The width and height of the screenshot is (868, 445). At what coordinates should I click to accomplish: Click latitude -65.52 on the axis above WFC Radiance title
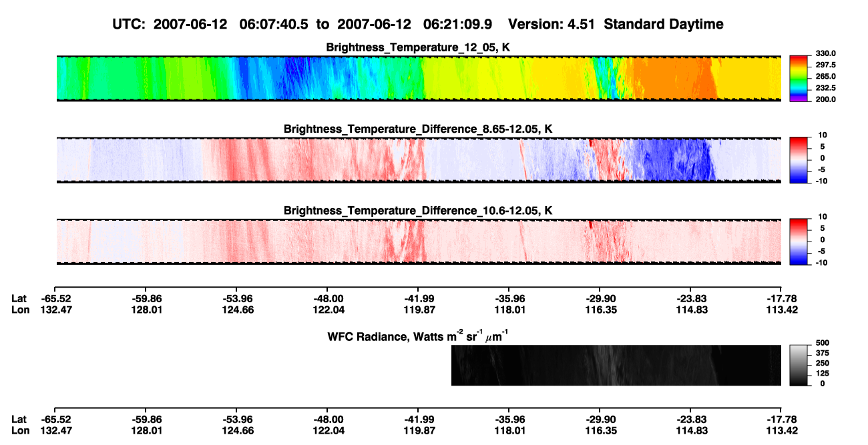[56, 298]
